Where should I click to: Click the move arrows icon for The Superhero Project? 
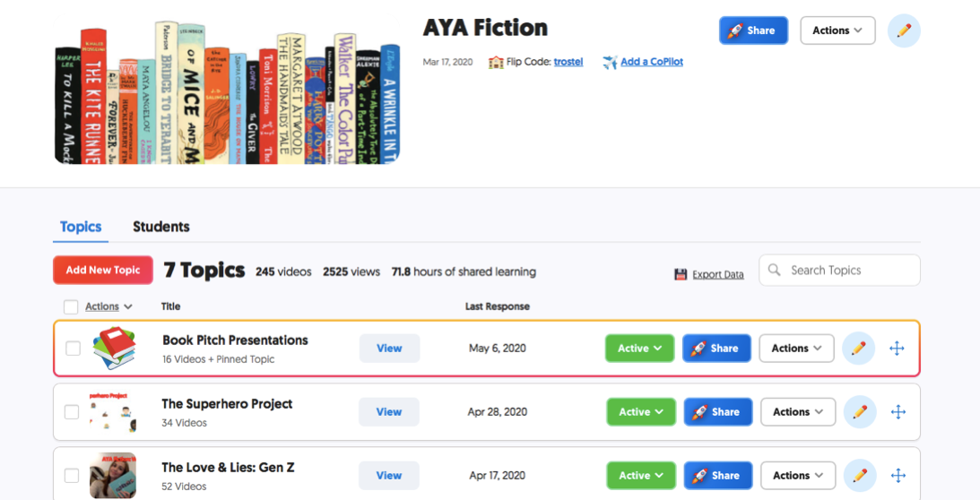[x=898, y=412]
